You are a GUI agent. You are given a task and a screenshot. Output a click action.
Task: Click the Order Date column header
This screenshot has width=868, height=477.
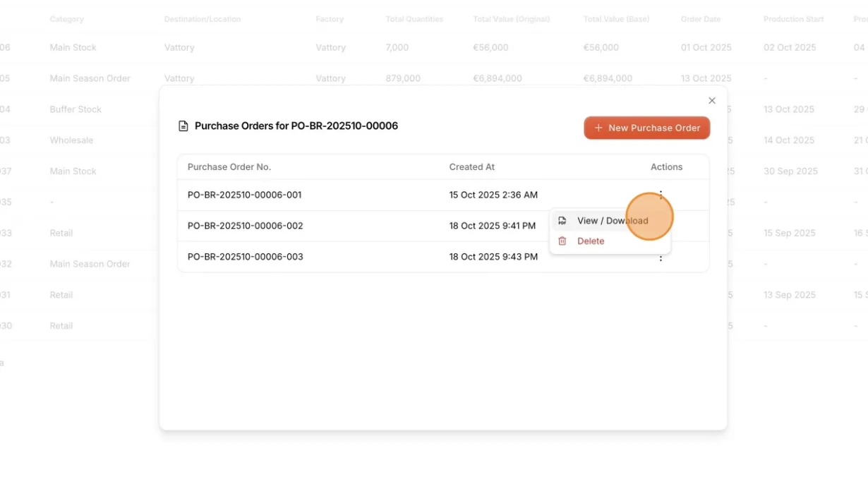701,19
